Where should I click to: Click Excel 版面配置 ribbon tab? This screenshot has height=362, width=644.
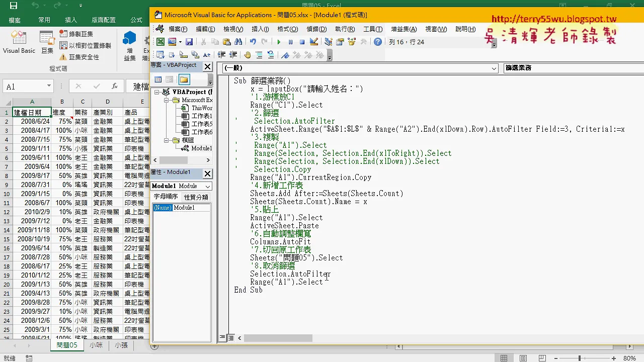pos(104,20)
